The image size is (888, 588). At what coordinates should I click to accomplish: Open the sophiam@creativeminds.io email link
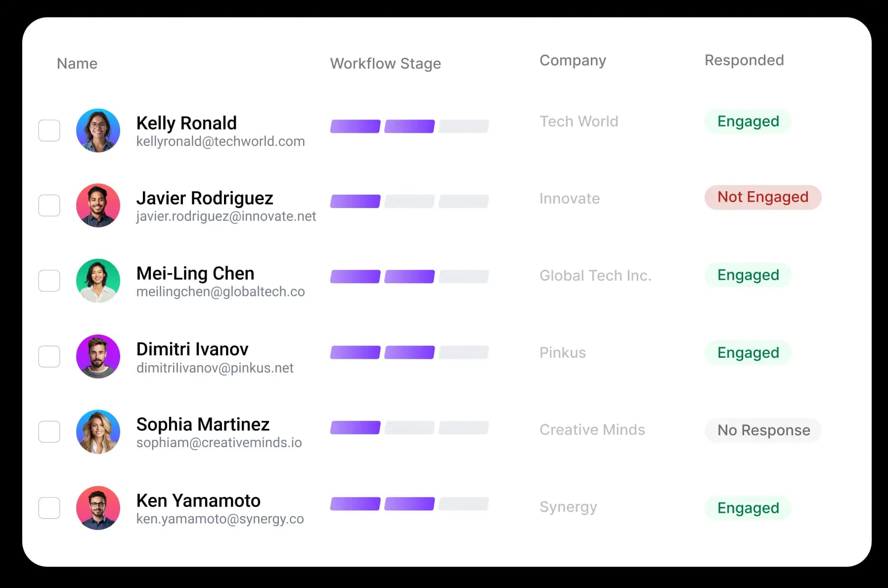point(219,443)
